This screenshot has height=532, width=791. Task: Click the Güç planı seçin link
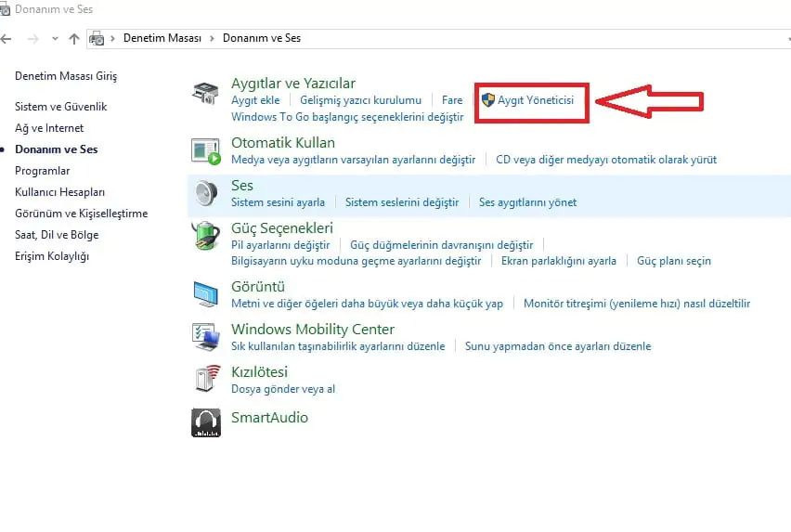click(x=674, y=261)
